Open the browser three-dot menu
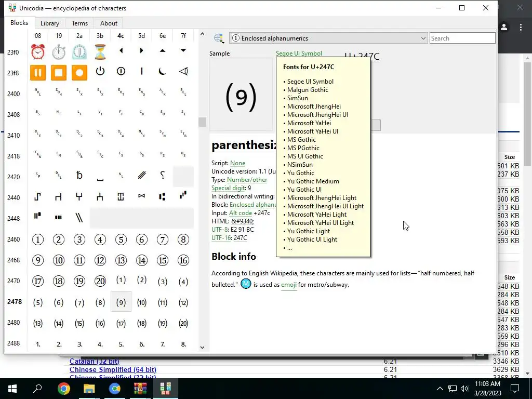 tap(521, 27)
